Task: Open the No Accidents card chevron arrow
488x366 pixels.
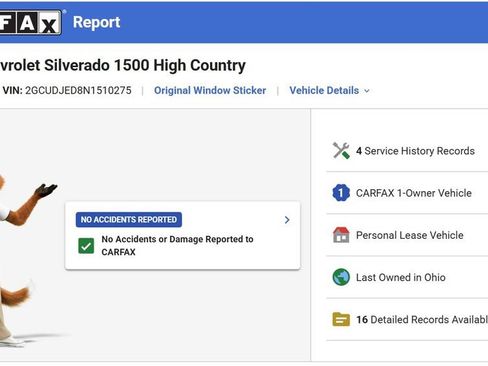Action: coord(287,220)
